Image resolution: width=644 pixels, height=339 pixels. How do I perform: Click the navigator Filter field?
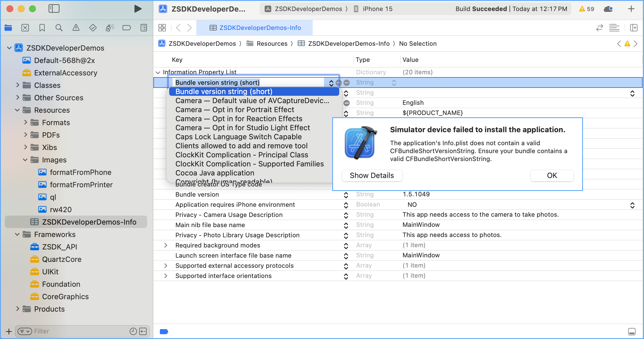(79, 331)
